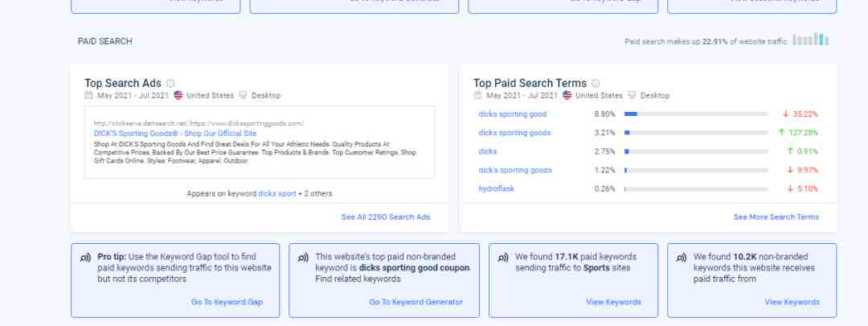Click info icon beside Top Paid Search Terms
Viewport: 868px width, 326px height.
(x=596, y=83)
